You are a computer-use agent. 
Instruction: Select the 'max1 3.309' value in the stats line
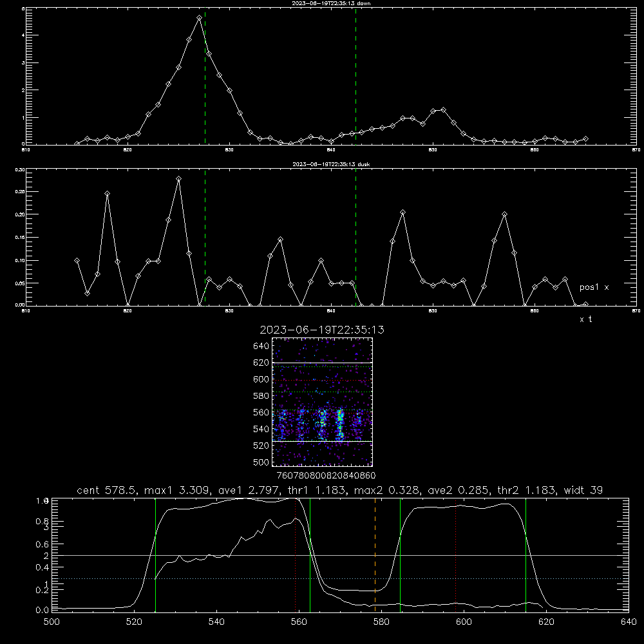178,490
